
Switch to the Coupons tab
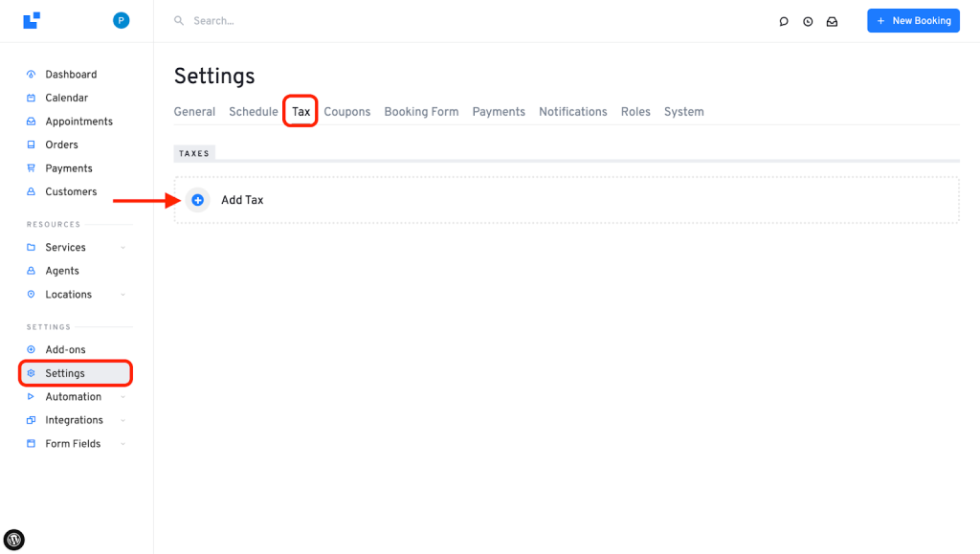pyautogui.click(x=346, y=112)
